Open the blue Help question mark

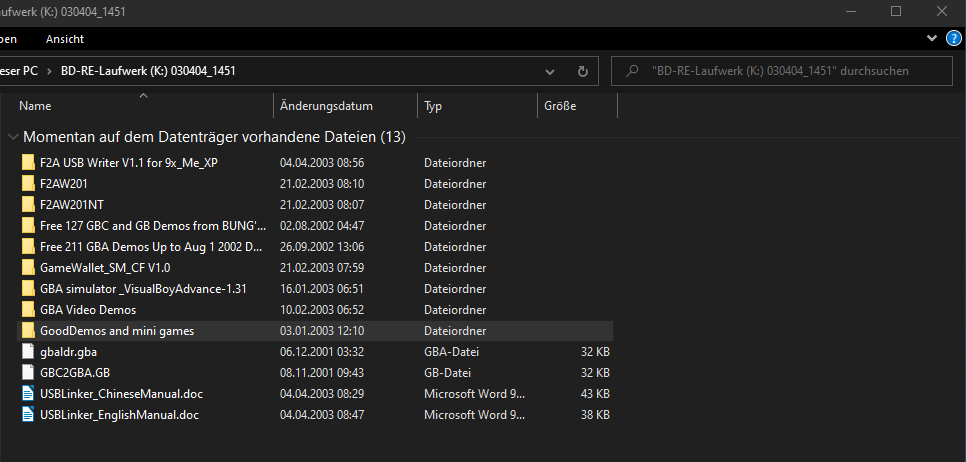pos(954,39)
